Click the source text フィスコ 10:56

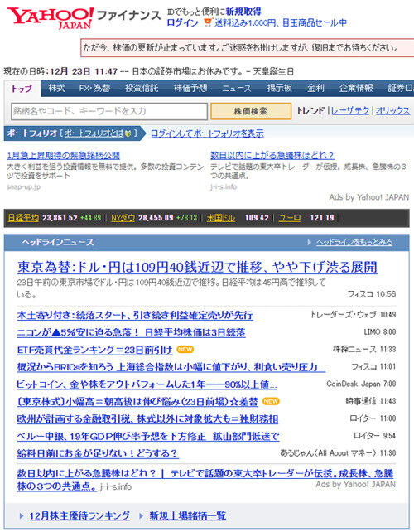pyautogui.click(x=372, y=294)
